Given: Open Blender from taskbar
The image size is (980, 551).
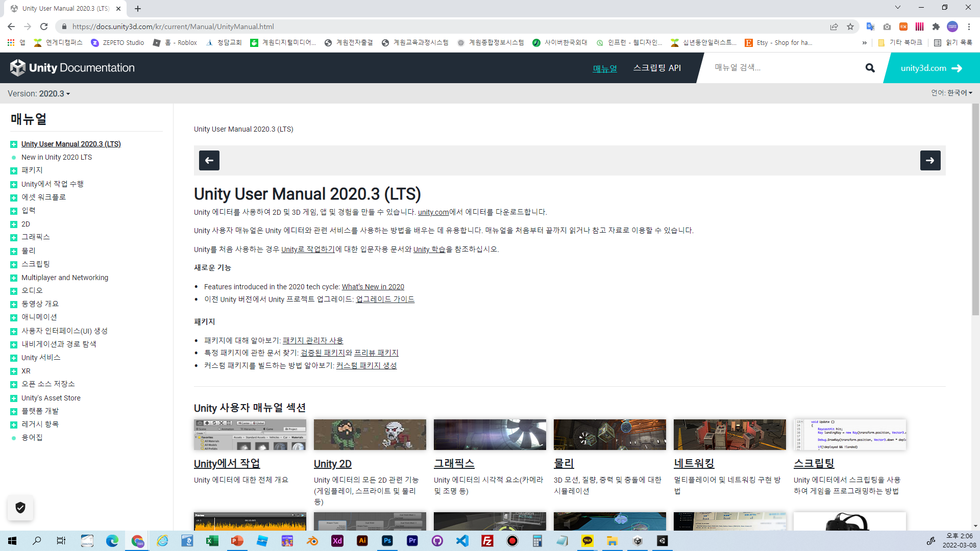Looking at the screenshot, I should point(312,541).
